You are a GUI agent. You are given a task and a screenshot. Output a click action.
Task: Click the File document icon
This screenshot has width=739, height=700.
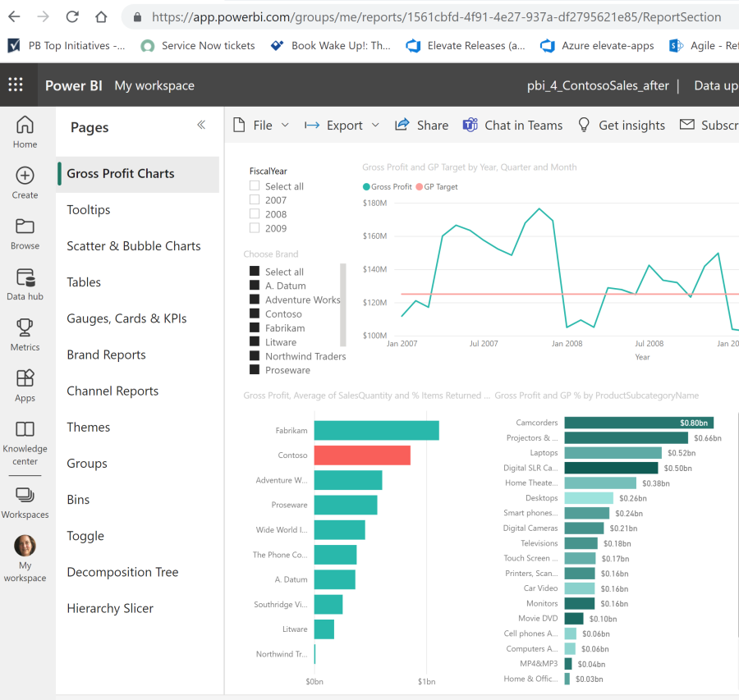(240, 125)
